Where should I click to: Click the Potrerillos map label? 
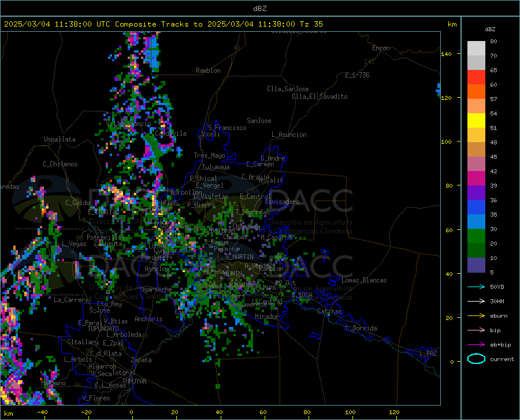(106, 237)
